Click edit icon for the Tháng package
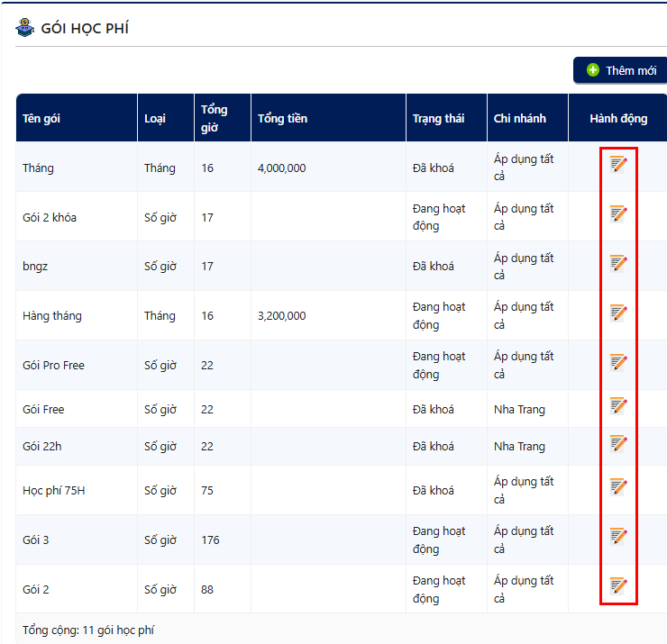The width and height of the screenshot is (667, 644). pos(618,164)
